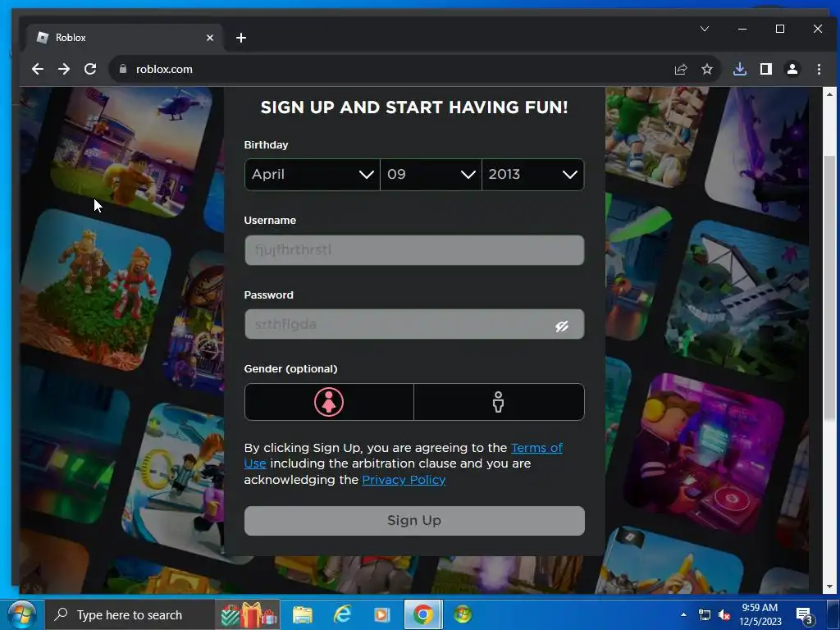
Task: Open the Windows Start menu
Action: click(x=21, y=614)
